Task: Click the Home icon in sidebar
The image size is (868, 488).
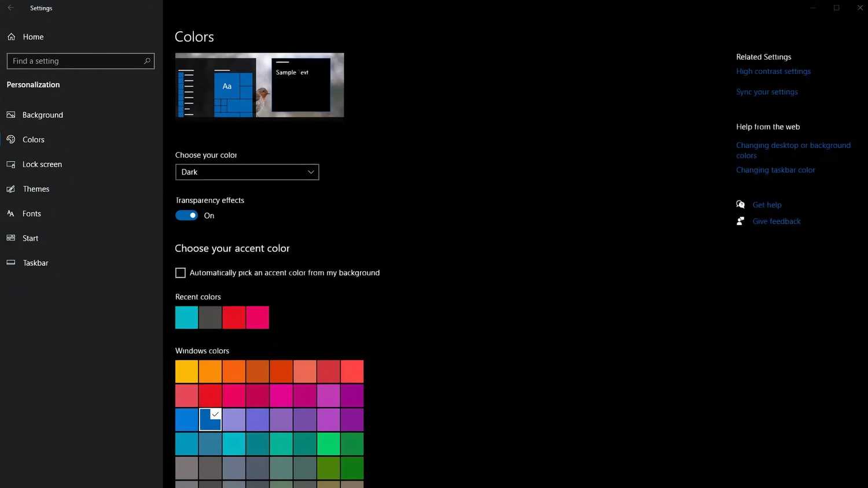Action: click(x=11, y=37)
